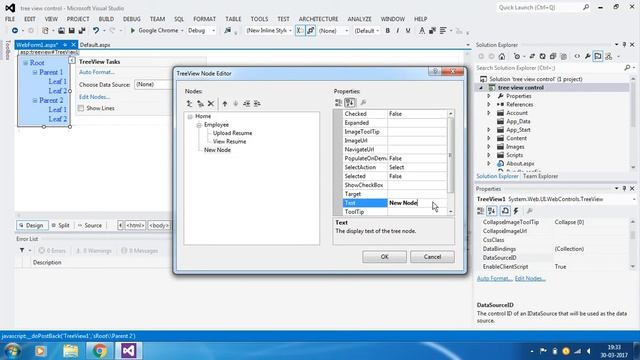Open Google Chrome from the taskbar
The width and height of the screenshot is (640, 360).
pos(99,351)
